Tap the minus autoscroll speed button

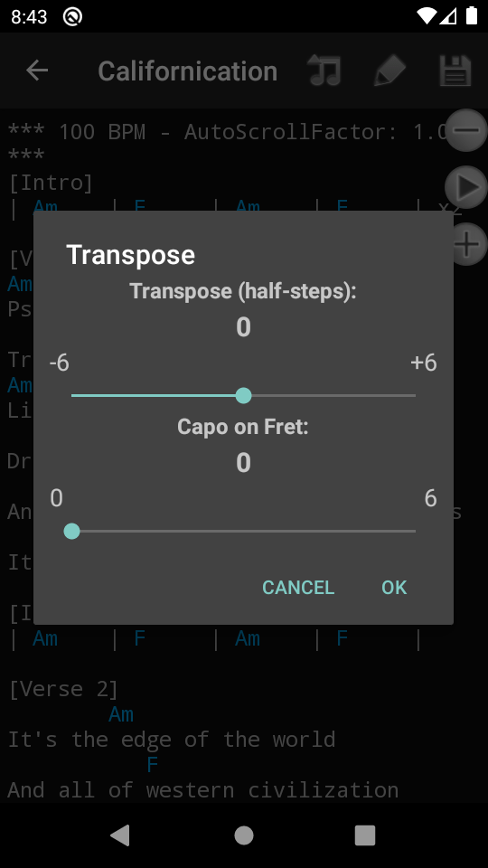[x=466, y=130]
